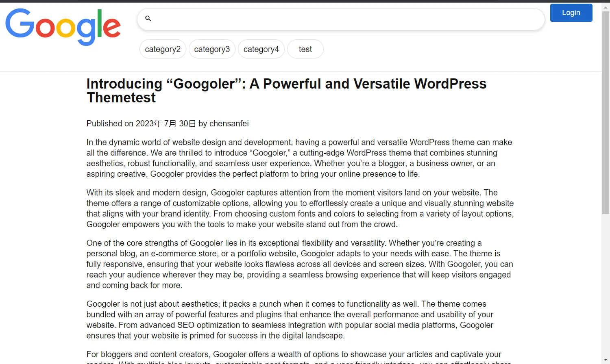Switch to the category3 tab

coord(212,49)
